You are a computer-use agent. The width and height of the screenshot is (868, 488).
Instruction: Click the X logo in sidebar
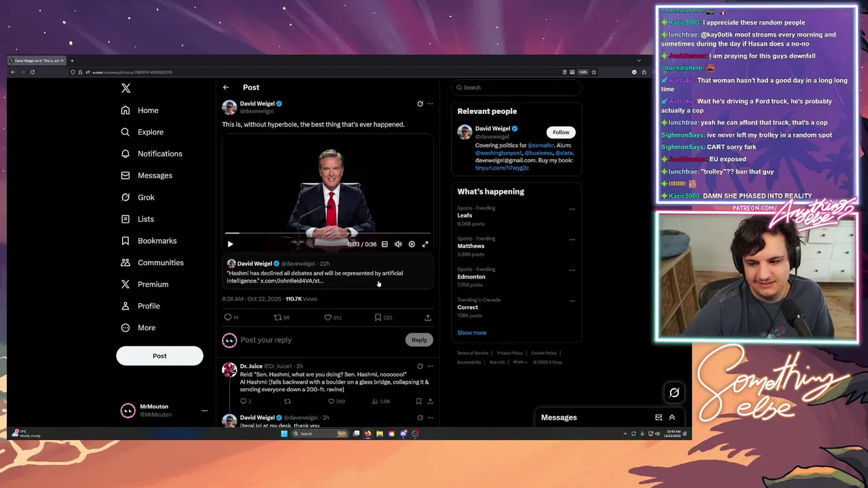coord(125,88)
